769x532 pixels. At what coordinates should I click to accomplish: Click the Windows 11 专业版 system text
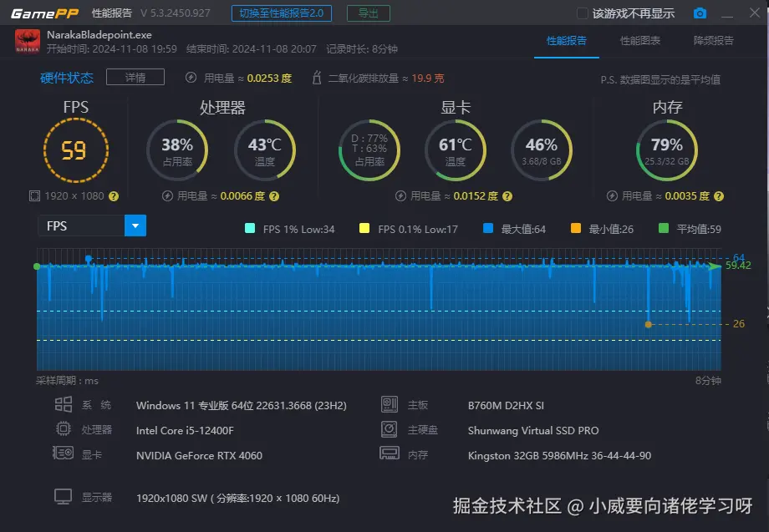coord(242,406)
